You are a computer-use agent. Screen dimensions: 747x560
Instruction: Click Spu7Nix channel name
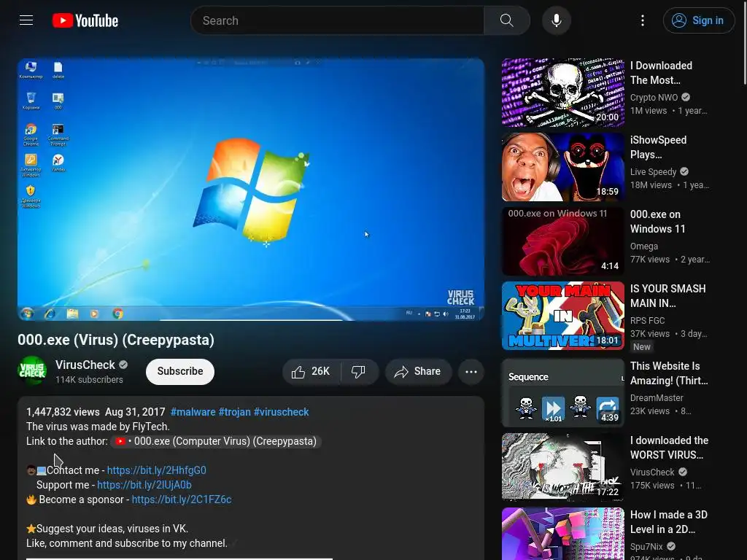click(646, 546)
